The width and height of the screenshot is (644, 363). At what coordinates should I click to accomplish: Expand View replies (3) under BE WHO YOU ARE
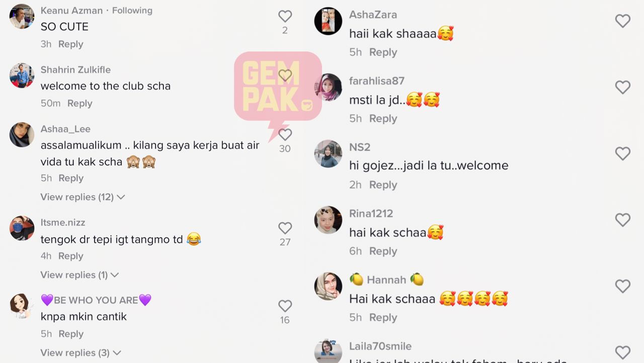pos(80,352)
